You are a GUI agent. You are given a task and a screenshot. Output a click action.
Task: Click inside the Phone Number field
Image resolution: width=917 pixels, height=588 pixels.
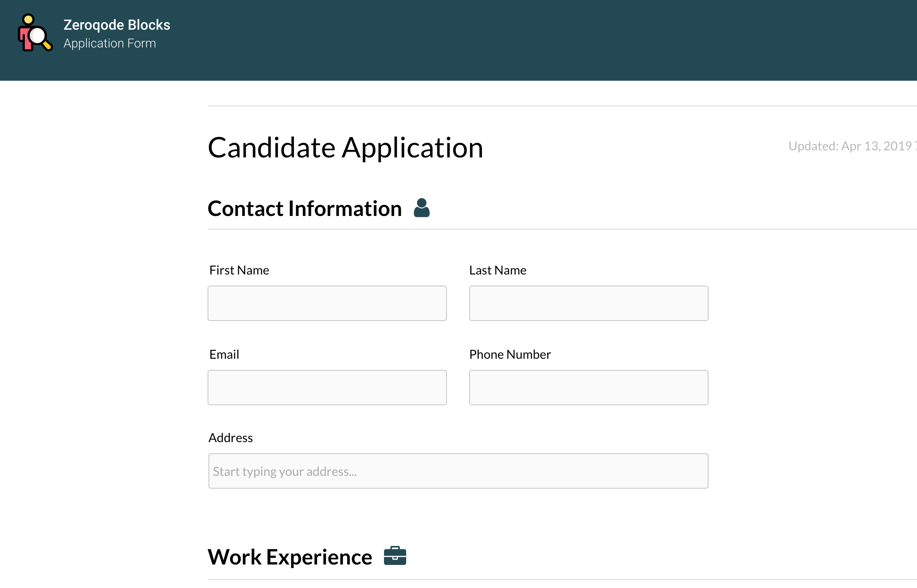click(x=588, y=387)
